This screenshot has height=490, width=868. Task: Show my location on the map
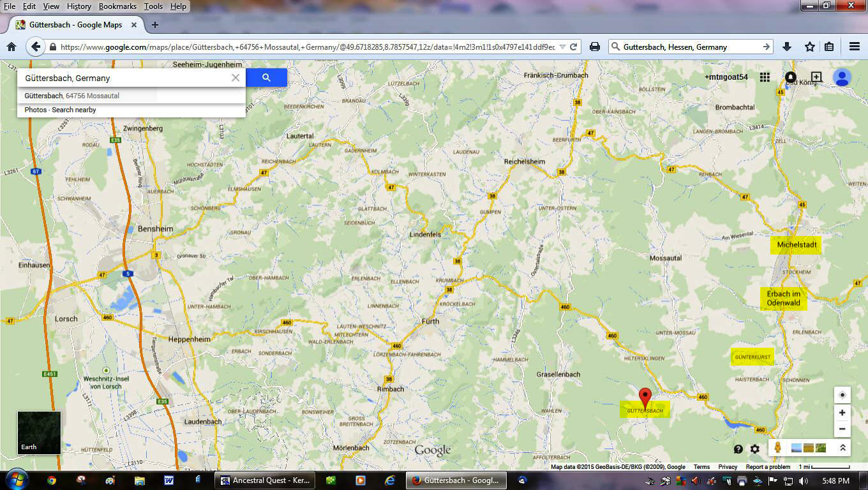pyautogui.click(x=842, y=395)
